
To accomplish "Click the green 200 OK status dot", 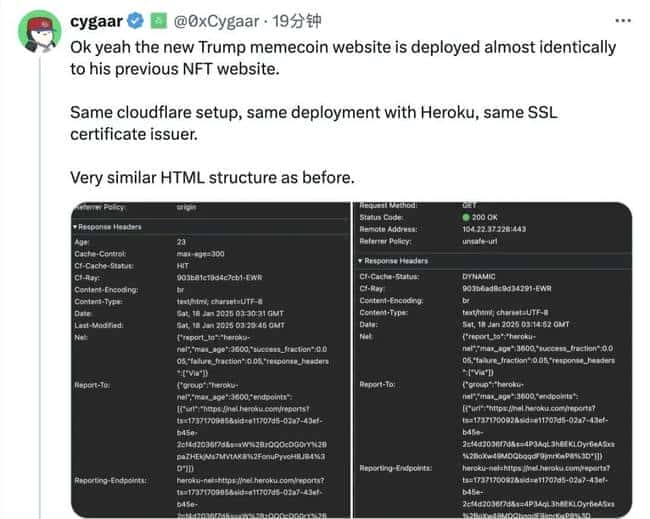I will [466, 216].
